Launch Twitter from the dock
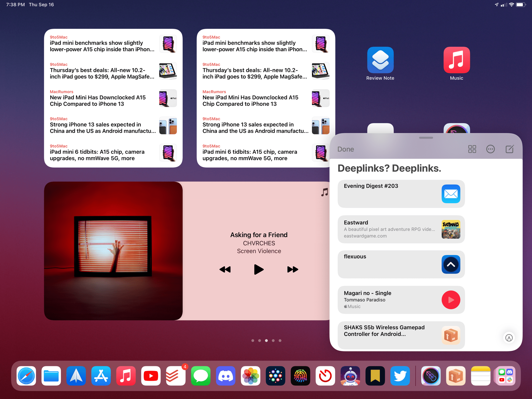Screen dimensions: 532x399 tap(400, 376)
